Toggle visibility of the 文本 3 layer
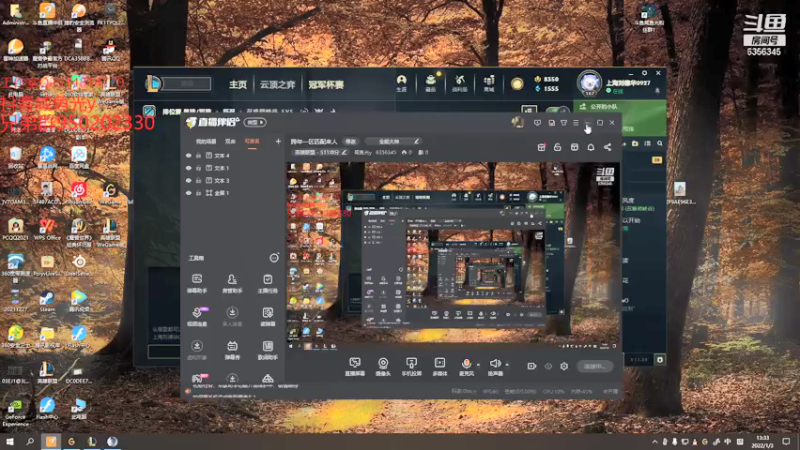The height and width of the screenshot is (450, 800). click(x=189, y=181)
